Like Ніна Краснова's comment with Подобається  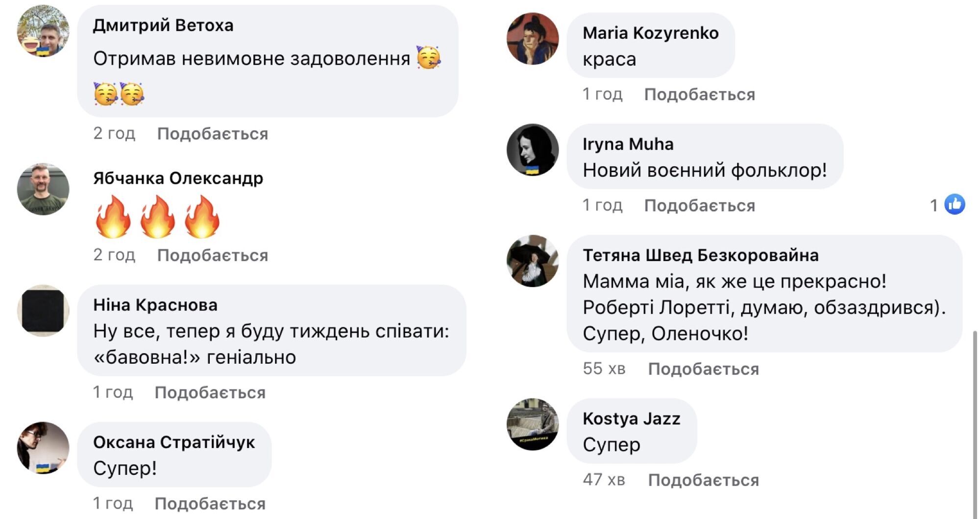(211, 393)
